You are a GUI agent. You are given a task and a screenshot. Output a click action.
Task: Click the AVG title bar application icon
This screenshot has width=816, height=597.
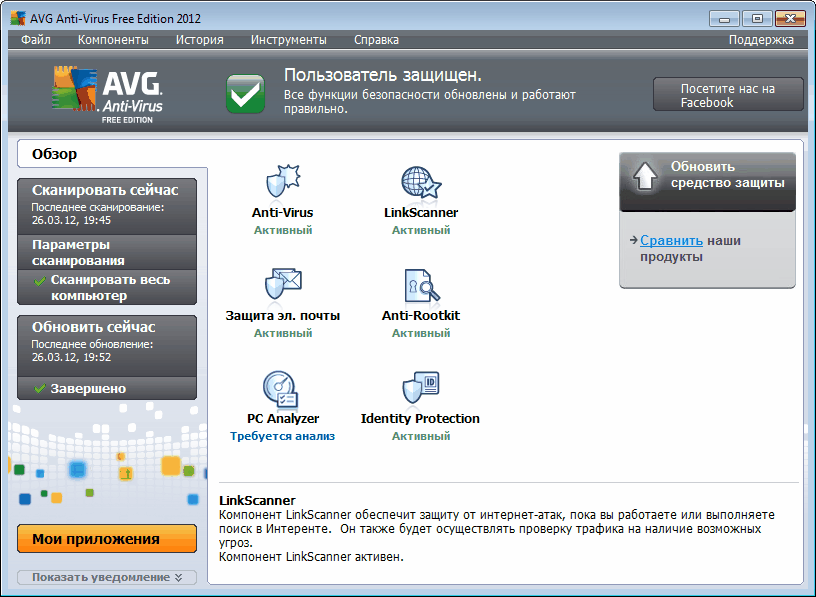pos(18,18)
